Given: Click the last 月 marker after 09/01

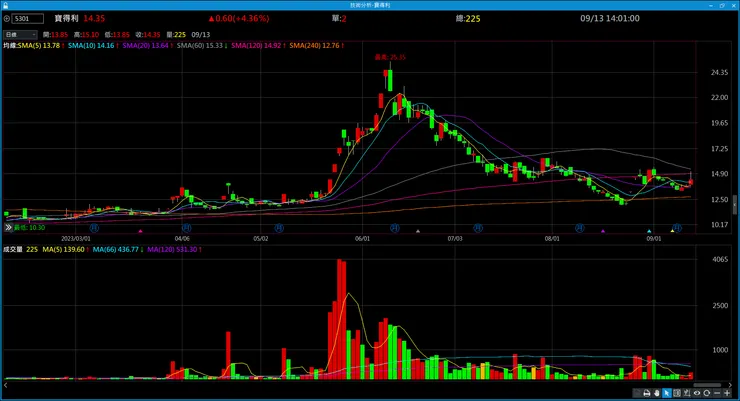Looking at the screenshot, I should [677, 228].
